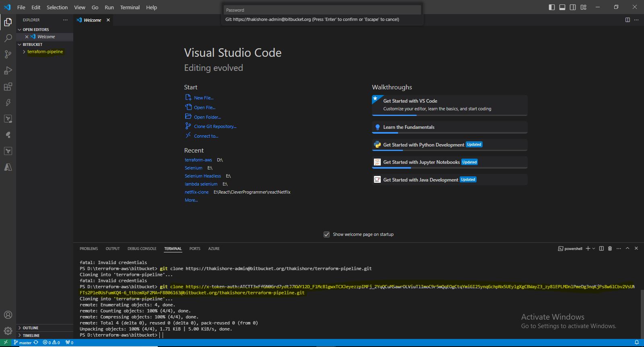This screenshot has height=347, width=644.
Task: Expand the Outline section
Action: point(31,328)
